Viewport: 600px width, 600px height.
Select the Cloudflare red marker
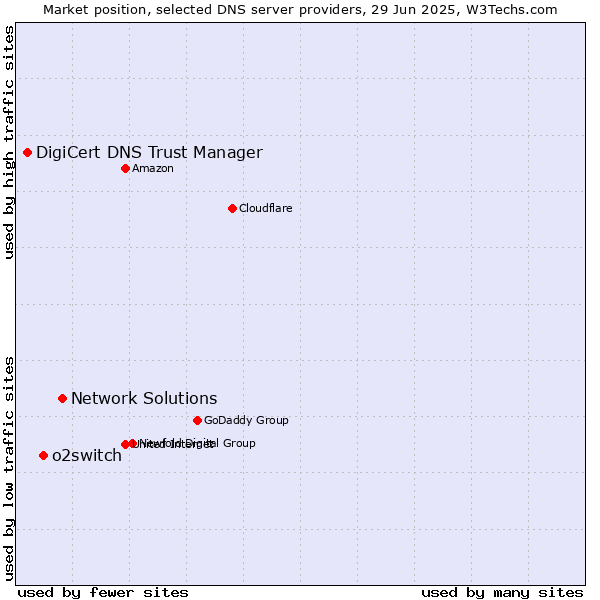pyautogui.click(x=232, y=209)
